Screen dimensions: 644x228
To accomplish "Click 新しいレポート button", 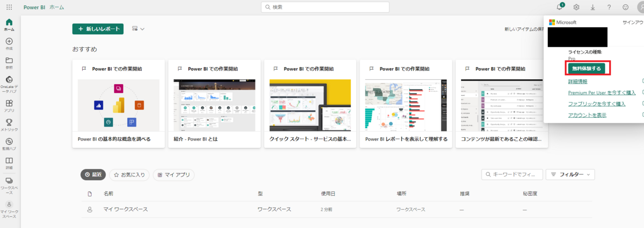I will point(98,28).
